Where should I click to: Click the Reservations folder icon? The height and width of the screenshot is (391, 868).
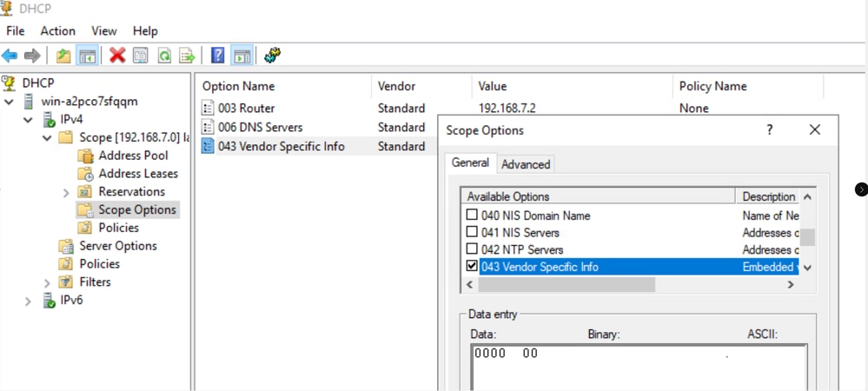[x=84, y=192]
